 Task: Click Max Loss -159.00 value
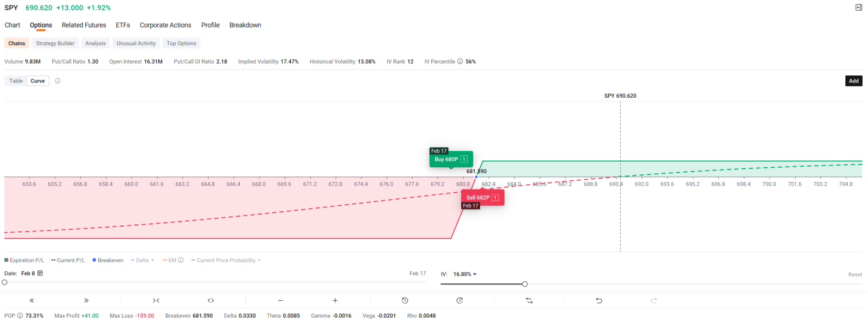tap(145, 315)
